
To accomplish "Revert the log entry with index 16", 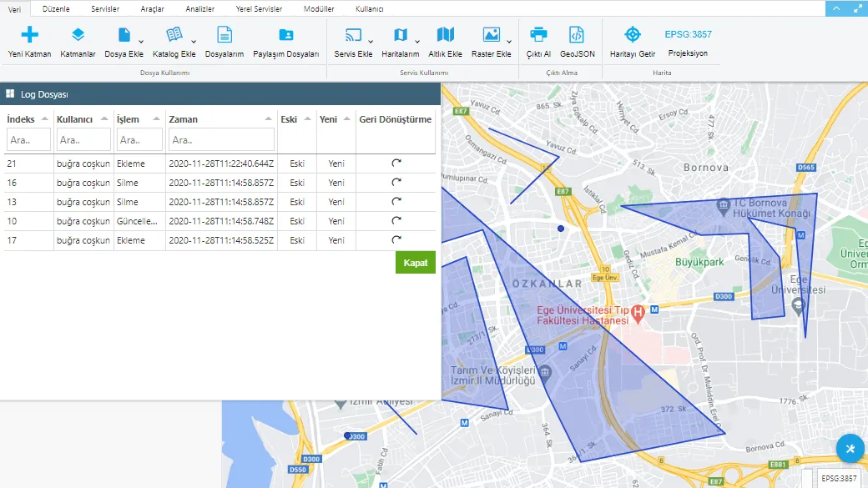I will tap(396, 183).
